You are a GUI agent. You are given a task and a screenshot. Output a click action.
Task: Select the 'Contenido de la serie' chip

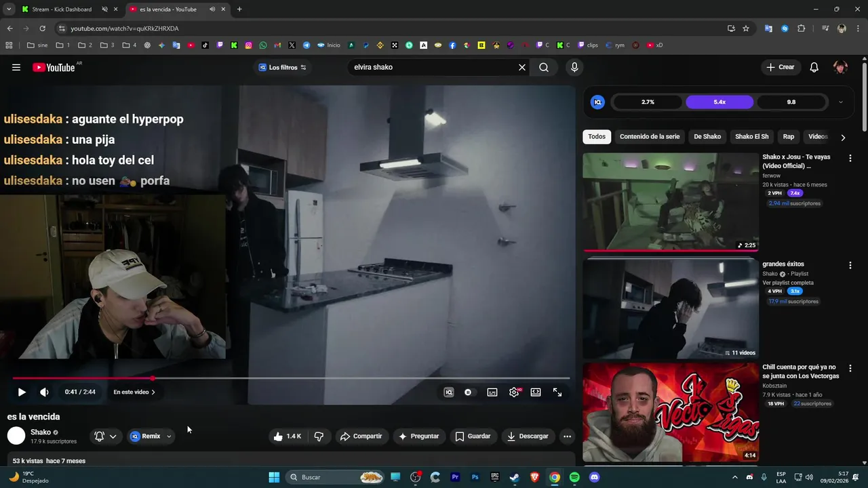(650, 136)
